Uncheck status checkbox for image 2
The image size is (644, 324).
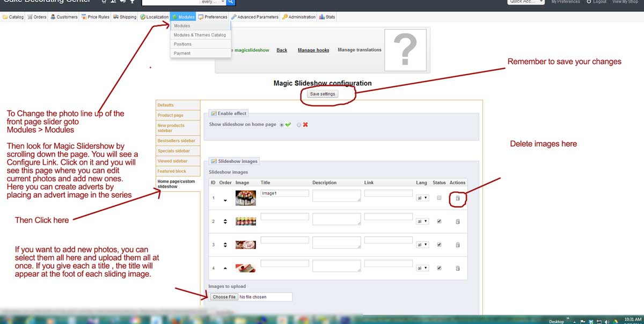click(x=439, y=221)
